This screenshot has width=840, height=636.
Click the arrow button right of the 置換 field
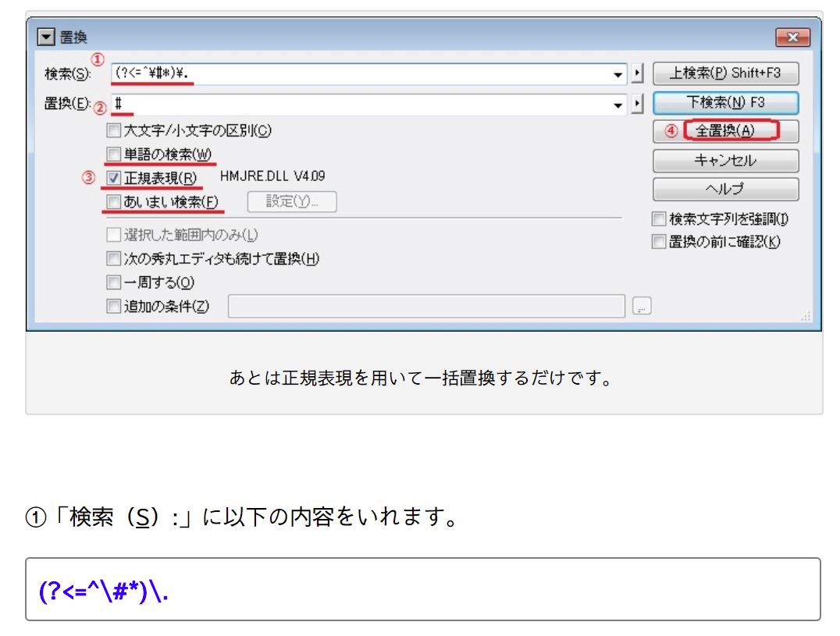coord(637,104)
